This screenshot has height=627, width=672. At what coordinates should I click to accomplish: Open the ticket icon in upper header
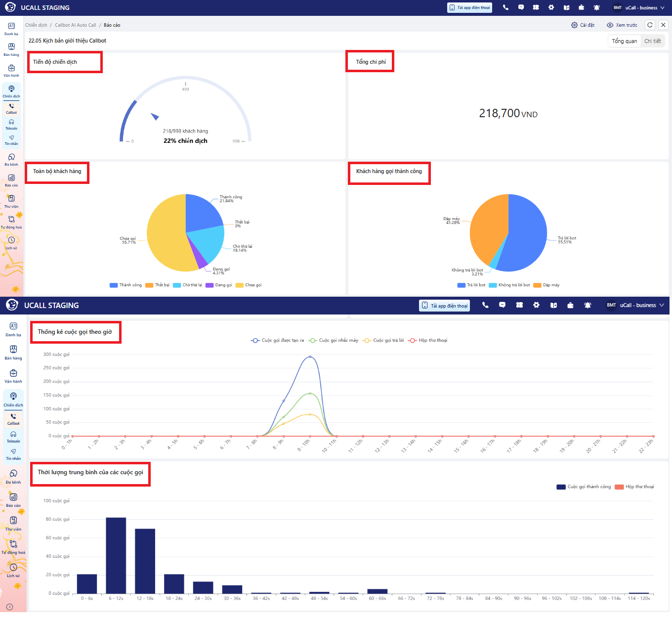(536, 7)
